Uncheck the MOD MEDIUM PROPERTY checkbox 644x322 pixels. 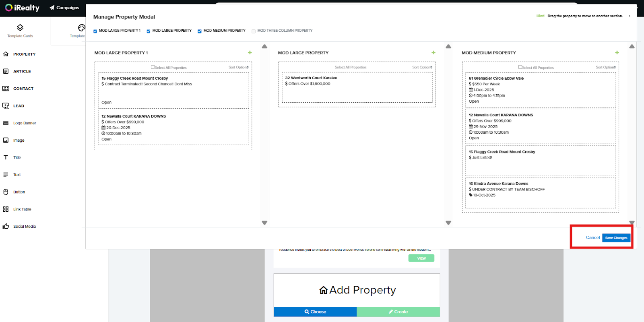coord(200,31)
